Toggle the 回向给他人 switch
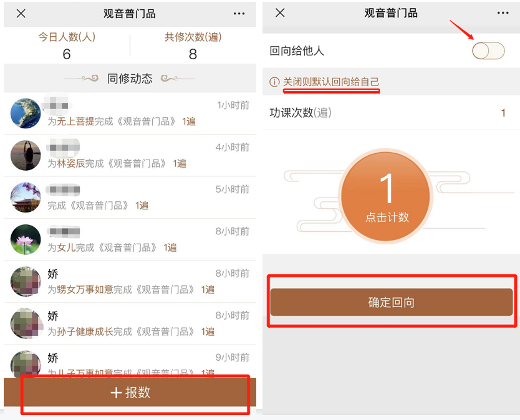 tap(488, 51)
